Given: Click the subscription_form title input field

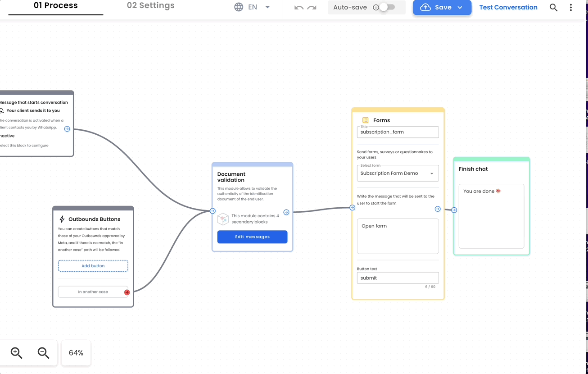Looking at the screenshot, I should point(398,132).
